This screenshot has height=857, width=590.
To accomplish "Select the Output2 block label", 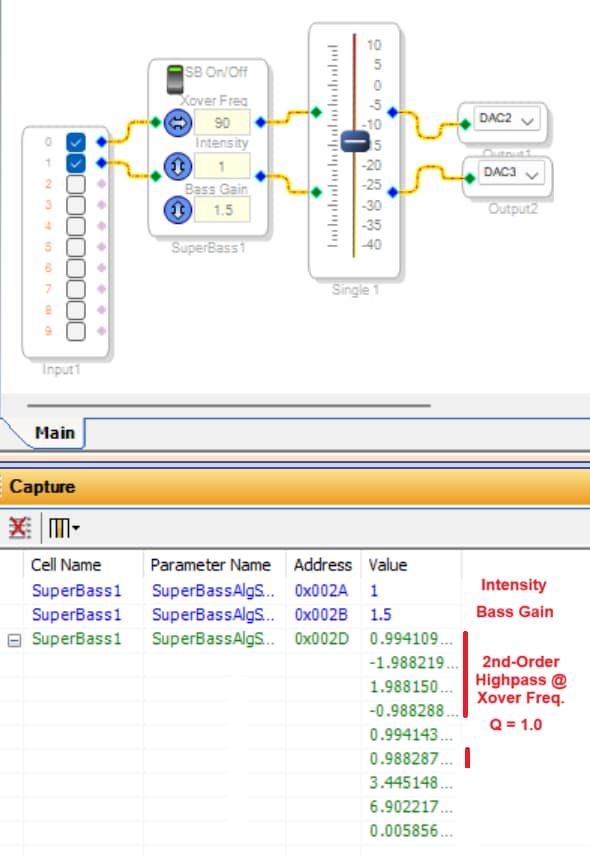I will (x=513, y=209).
